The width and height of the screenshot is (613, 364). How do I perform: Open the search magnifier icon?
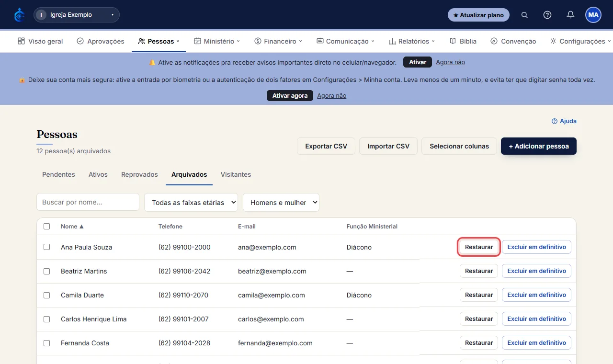(524, 15)
